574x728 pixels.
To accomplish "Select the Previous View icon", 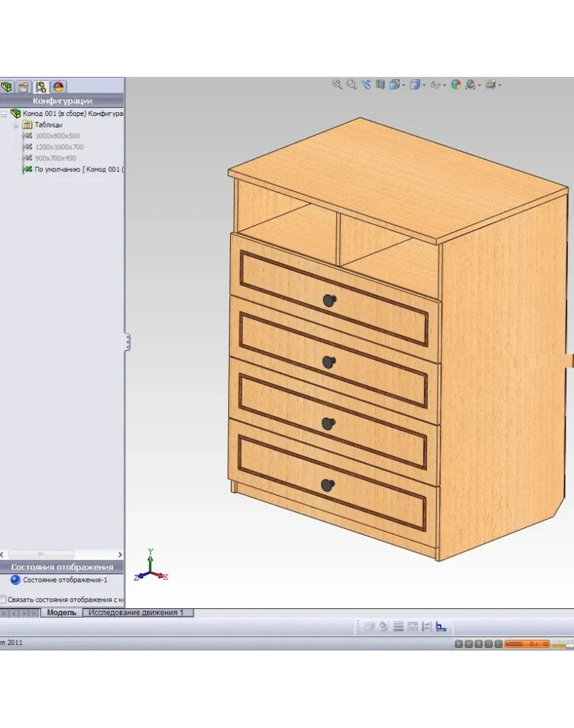I will click(366, 84).
